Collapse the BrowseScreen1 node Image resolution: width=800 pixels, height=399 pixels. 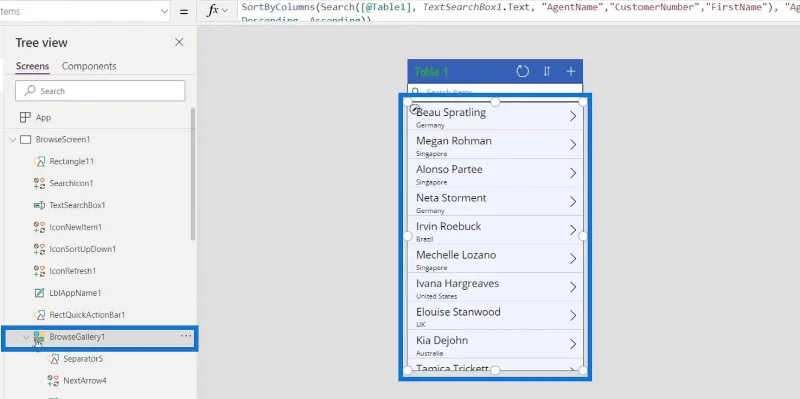(x=13, y=140)
